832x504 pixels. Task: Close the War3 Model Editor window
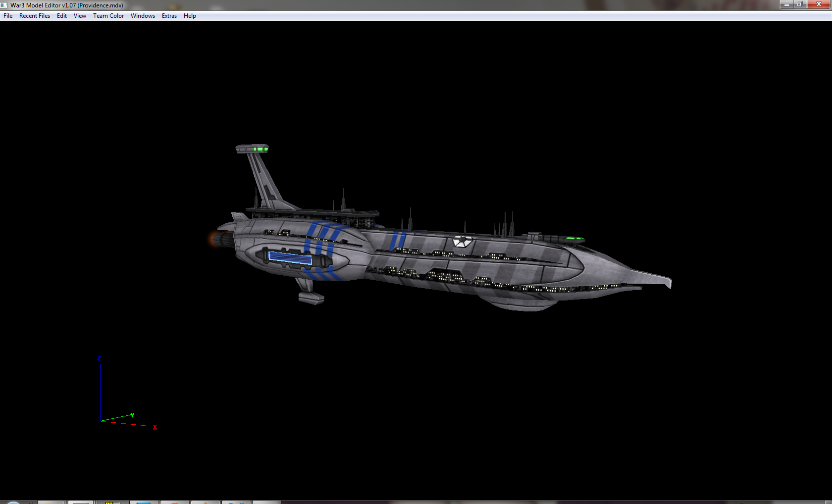click(819, 4)
